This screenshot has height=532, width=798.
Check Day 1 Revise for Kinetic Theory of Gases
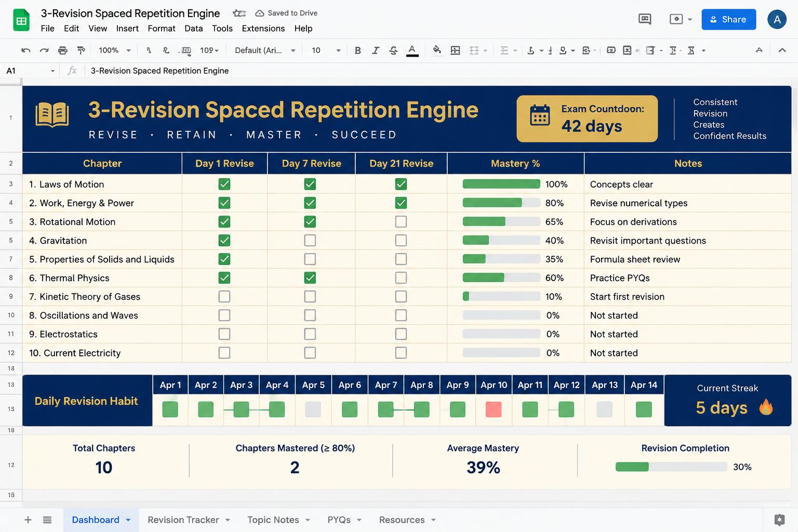click(x=224, y=297)
